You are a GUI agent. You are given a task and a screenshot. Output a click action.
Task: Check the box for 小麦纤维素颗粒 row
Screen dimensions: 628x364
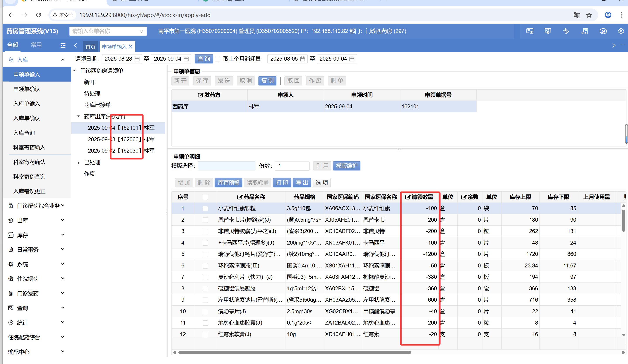point(205,208)
